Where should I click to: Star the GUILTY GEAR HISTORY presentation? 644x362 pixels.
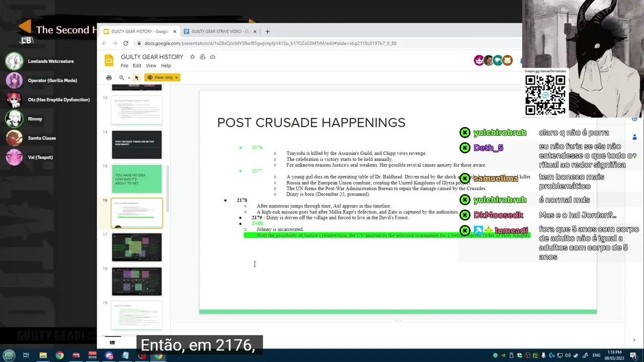pyautogui.click(x=192, y=57)
